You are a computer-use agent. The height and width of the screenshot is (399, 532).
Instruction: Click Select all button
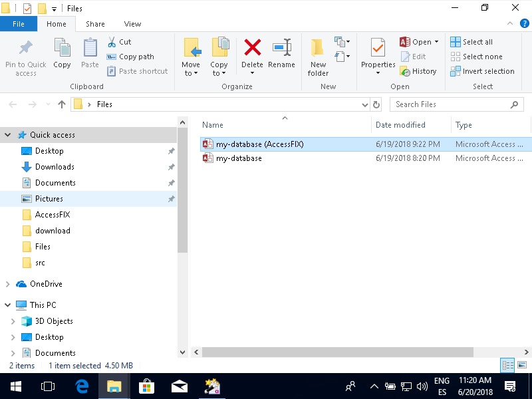click(x=471, y=42)
